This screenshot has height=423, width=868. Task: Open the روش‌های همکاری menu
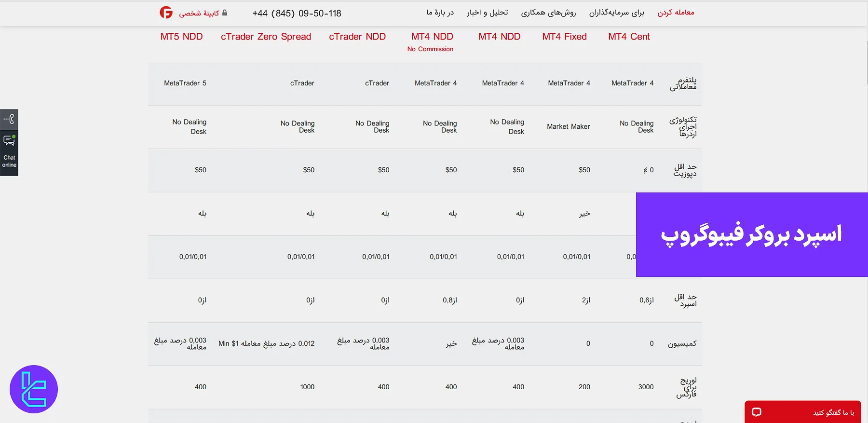click(x=548, y=13)
